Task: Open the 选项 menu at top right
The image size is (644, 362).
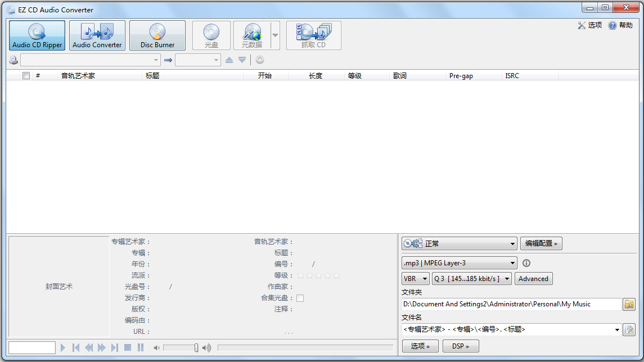Action: 590,25
